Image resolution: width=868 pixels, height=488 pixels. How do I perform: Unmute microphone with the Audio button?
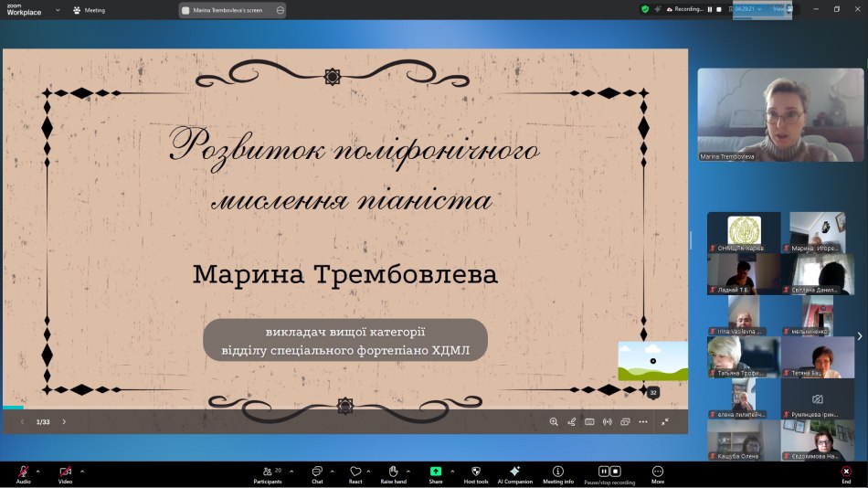click(23, 472)
